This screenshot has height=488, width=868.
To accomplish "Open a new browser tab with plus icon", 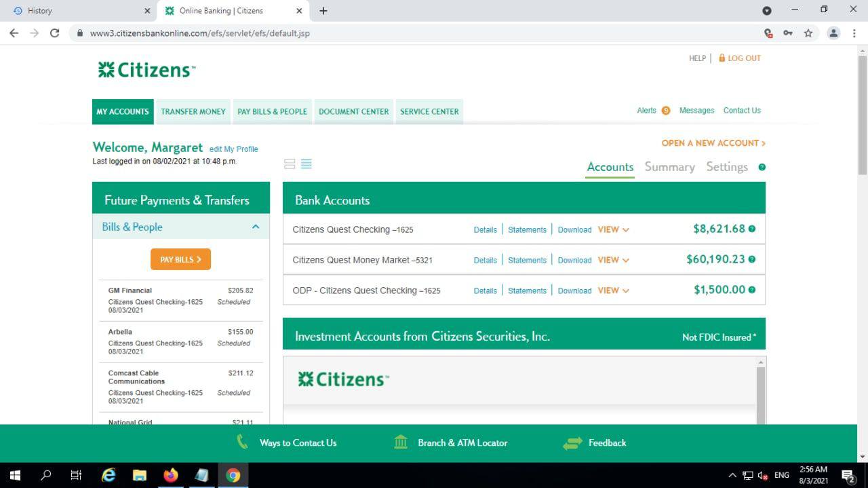I will tap(323, 11).
